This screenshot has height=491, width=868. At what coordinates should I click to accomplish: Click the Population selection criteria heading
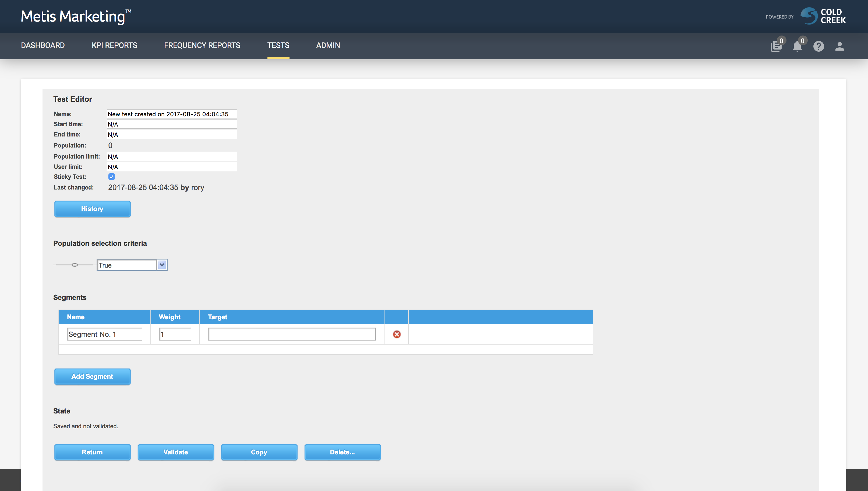coord(100,243)
